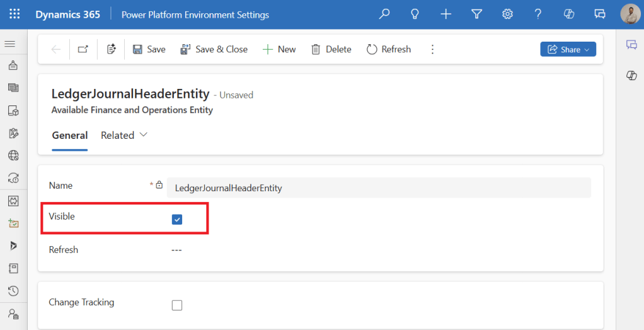Open the advanced find filter icon
The height and width of the screenshot is (330, 644).
477,14
